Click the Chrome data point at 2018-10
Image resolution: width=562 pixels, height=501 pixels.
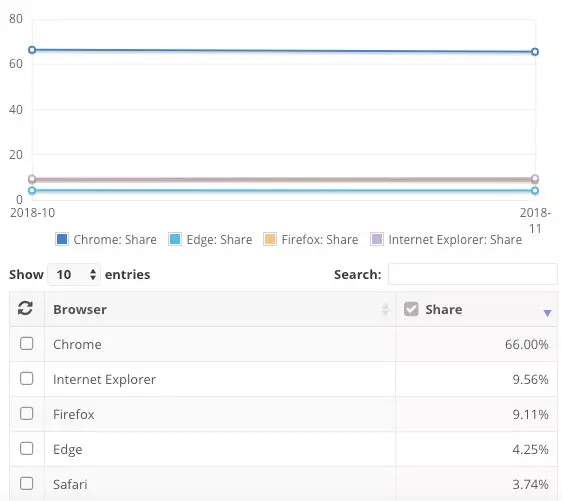pyautogui.click(x=32, y=50)
